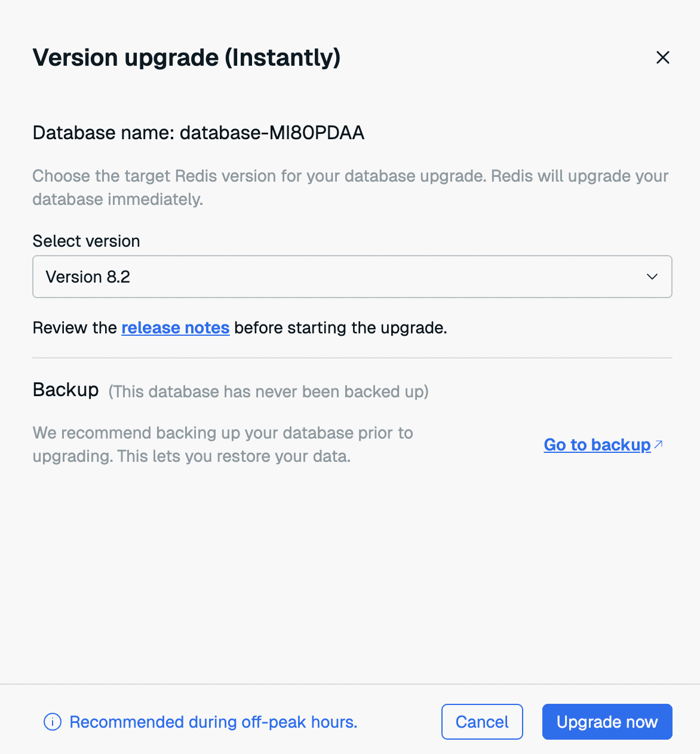Click the dropdown arrow on the version selector
This screenshot has height=754, width=700.
651,277
